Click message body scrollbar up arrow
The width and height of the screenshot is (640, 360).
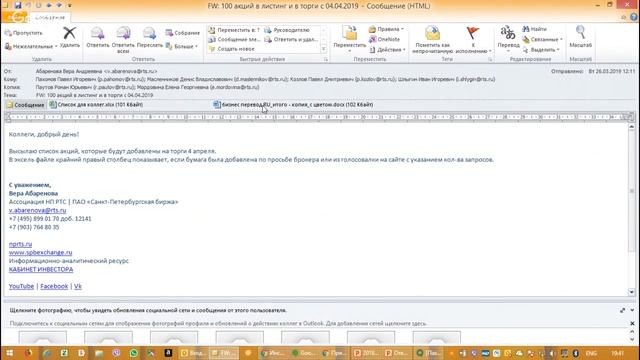tap(631, 127)
